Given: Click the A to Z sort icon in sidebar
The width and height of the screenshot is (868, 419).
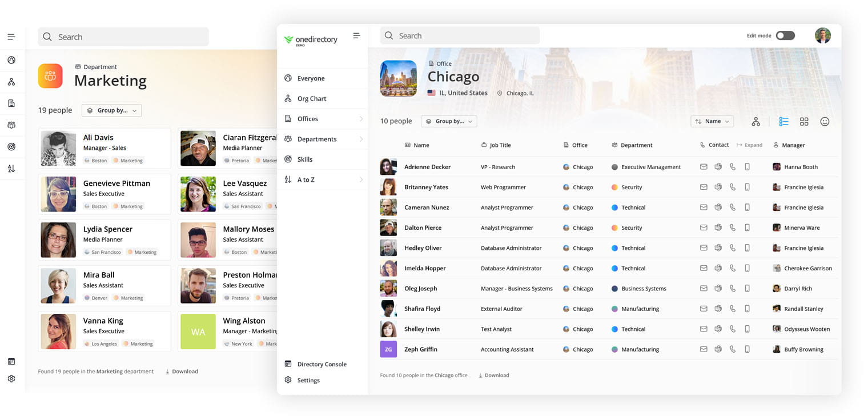Looking at the screenshot, I should click(288, 179).
